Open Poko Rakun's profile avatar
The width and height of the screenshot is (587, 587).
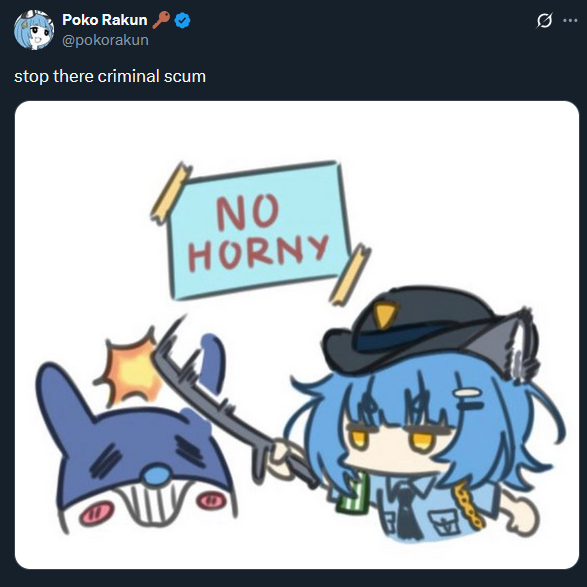34,30
